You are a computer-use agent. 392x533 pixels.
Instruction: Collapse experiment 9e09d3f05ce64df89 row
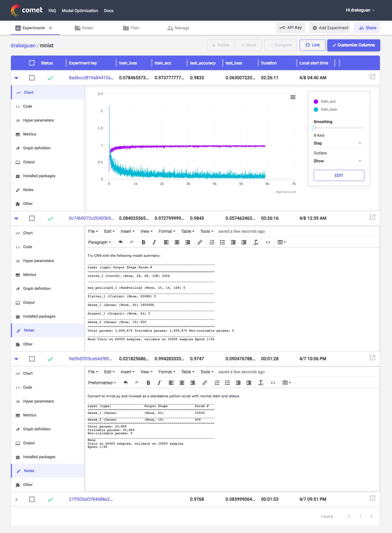pos(16,359)
